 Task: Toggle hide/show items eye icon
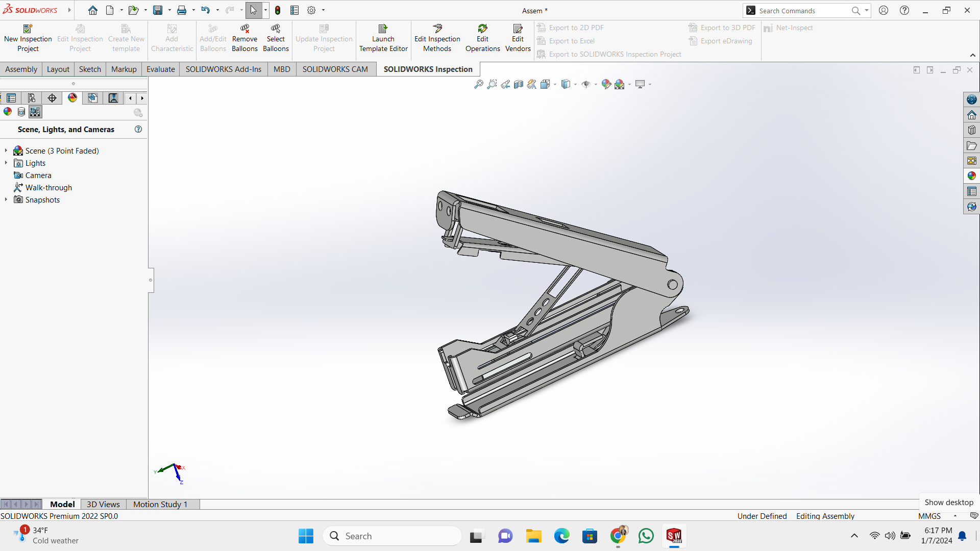coord(585,84)
